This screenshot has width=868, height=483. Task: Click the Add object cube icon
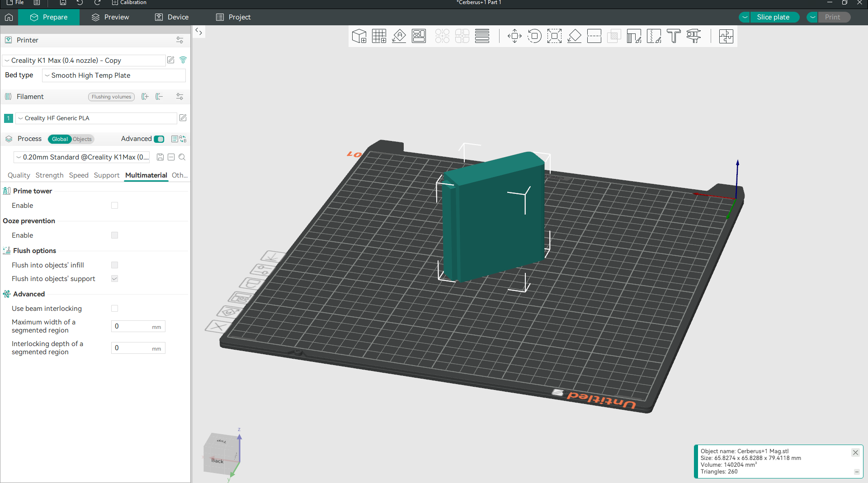[x=359, y=36]
